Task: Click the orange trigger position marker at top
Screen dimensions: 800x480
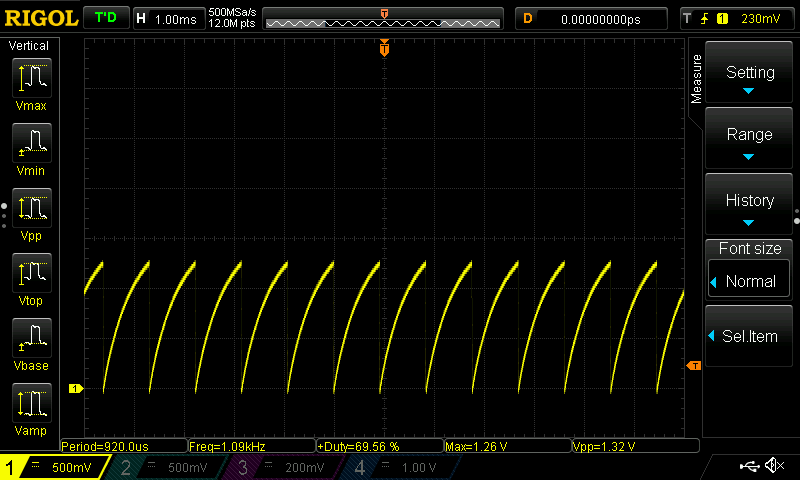Action: (x=384, y=48)
